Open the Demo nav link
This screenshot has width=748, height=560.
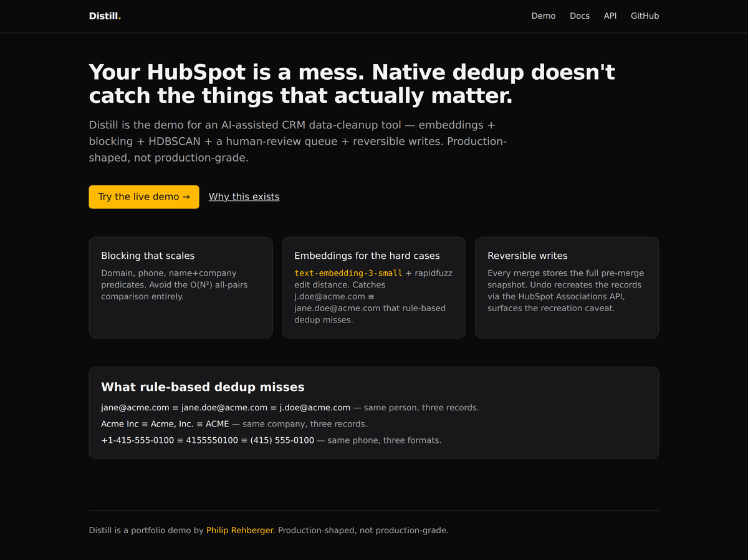[x=543, y=16]
